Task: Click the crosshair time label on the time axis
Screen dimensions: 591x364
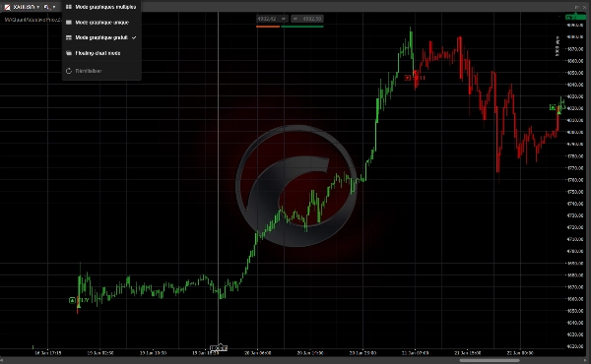Action: (219, 348)
